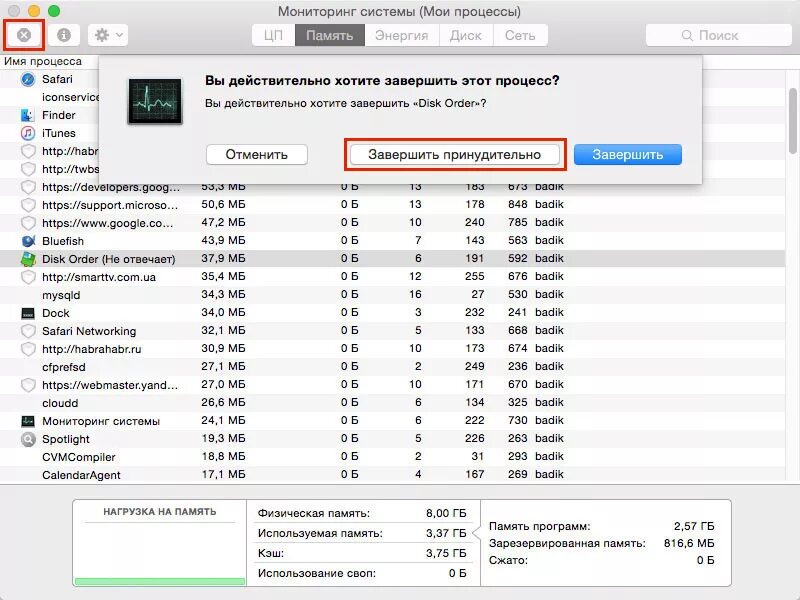Viewport: 800px width, 600px height.
Task: Click 50,6 МБ memory value
Action: [223, 205]
